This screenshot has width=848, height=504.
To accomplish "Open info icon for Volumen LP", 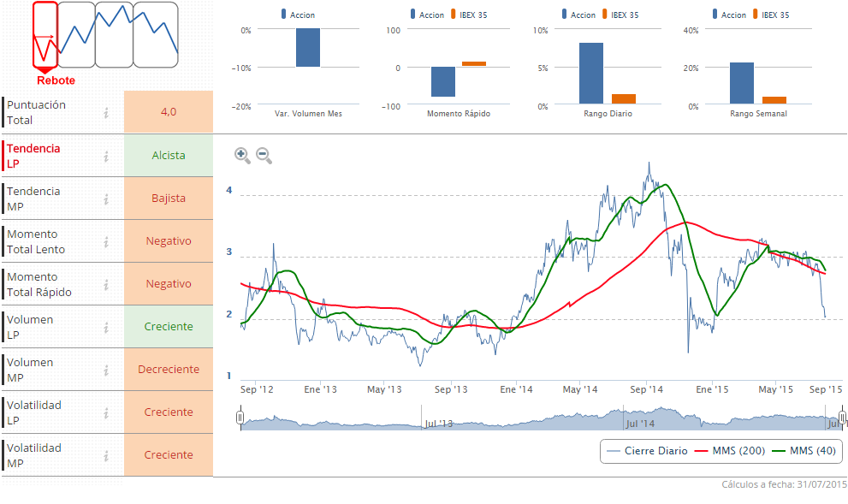I will 107,327.
